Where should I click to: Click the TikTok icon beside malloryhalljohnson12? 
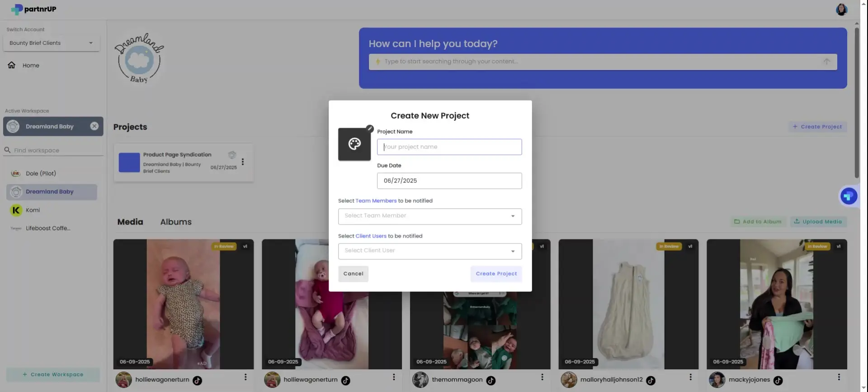point(651,381)
